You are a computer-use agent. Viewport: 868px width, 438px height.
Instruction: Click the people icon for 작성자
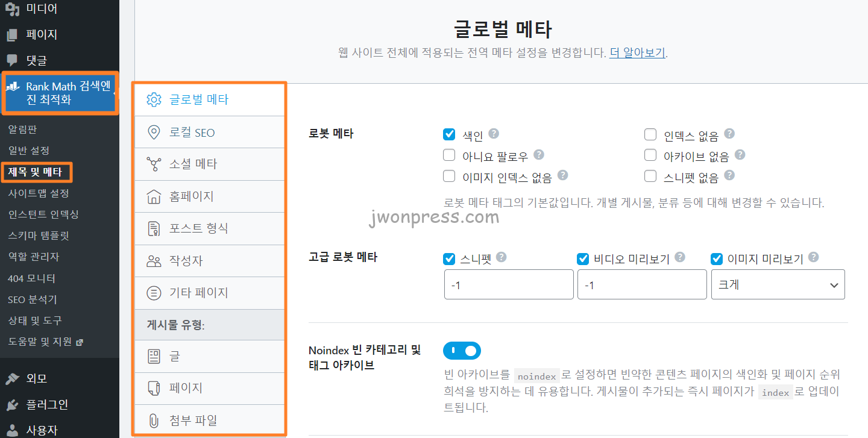click(x=154, y=261)
